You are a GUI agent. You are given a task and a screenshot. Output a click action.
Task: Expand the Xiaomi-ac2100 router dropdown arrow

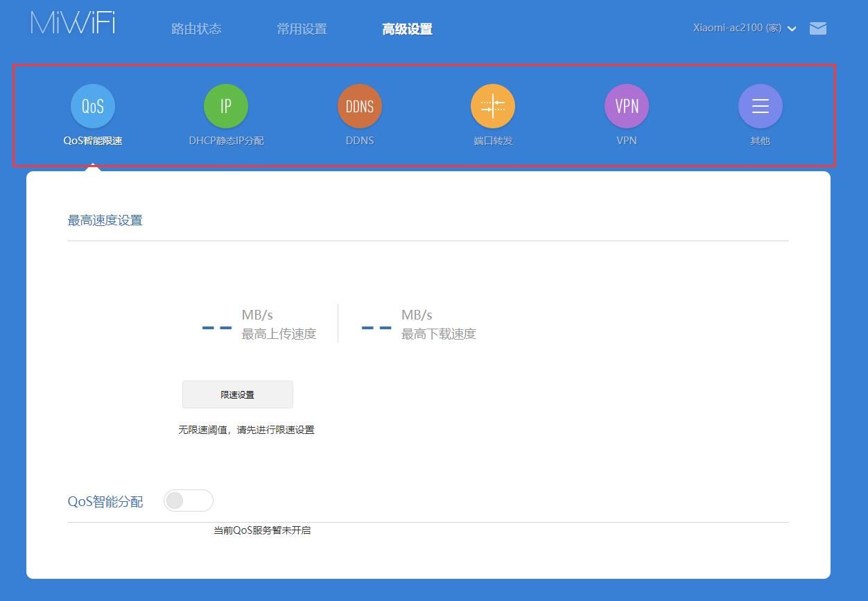(x=792, y=29)
